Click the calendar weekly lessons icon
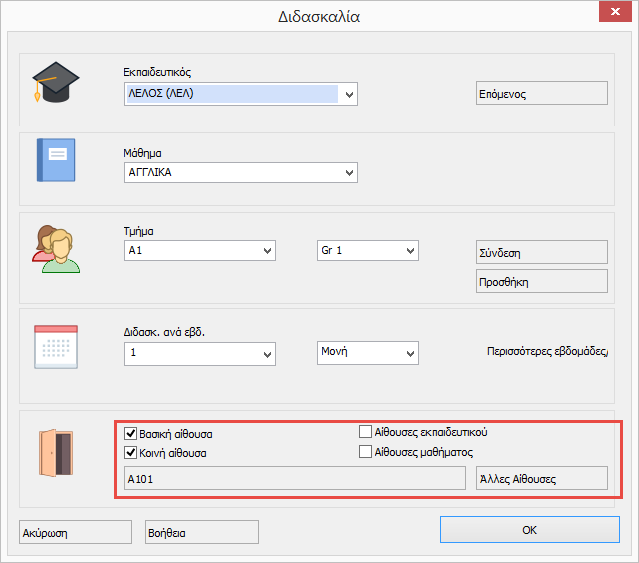Screen dimensions: 639x563 (x=54, y=347)
